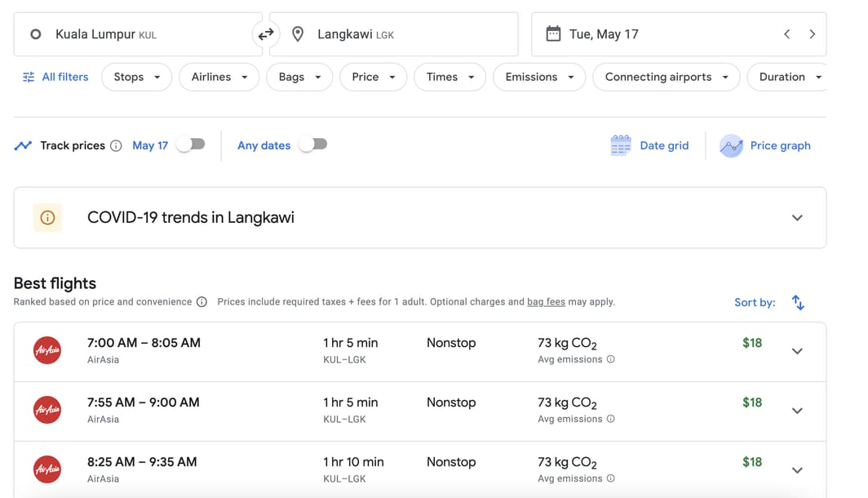The image size is (868, 498).
Task: Open the Price graph icon
Action: (731, 145)
